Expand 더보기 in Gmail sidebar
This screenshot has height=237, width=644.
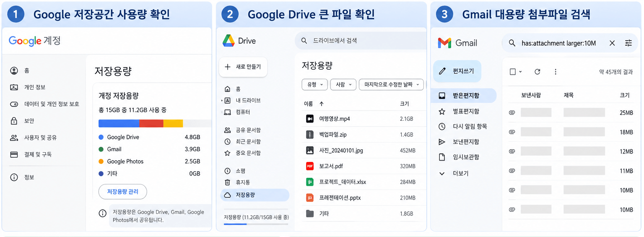pyautogui.click(x=454, y=173)
